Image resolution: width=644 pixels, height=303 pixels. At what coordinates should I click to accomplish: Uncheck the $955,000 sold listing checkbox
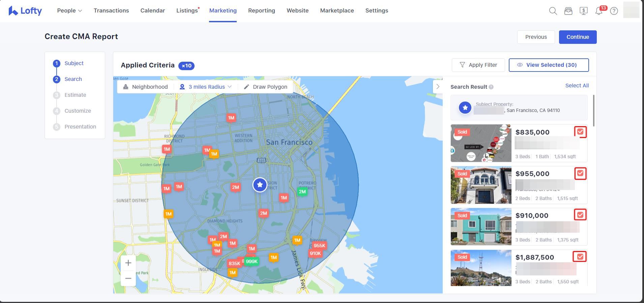click(x=580, y=173)
